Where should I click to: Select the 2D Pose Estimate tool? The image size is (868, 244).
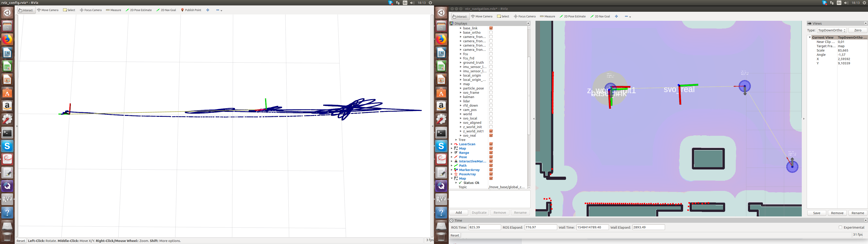point(139,10)
